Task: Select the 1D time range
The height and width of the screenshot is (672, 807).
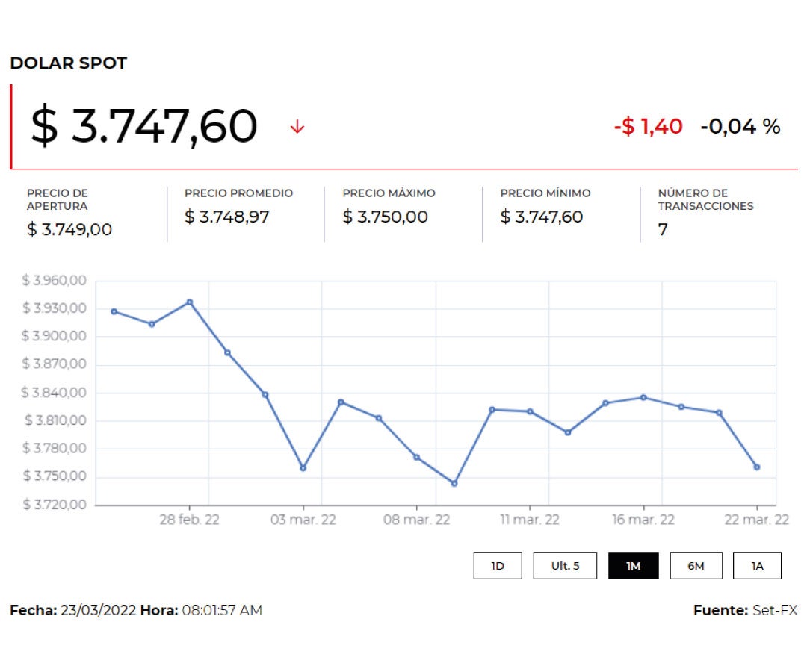Action: point(498,566)
